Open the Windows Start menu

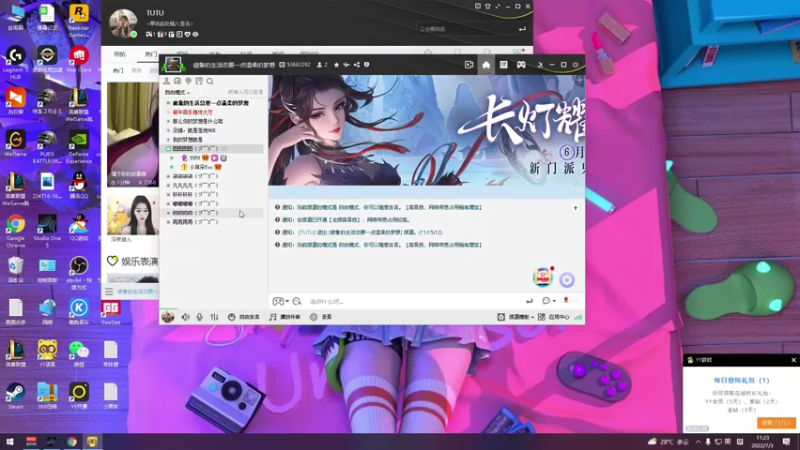(x=9, y=441)
